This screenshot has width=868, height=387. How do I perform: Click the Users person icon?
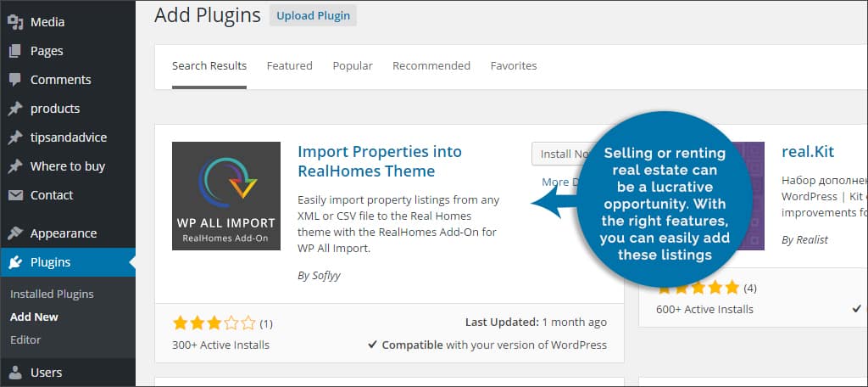click(x=15, y=373)
